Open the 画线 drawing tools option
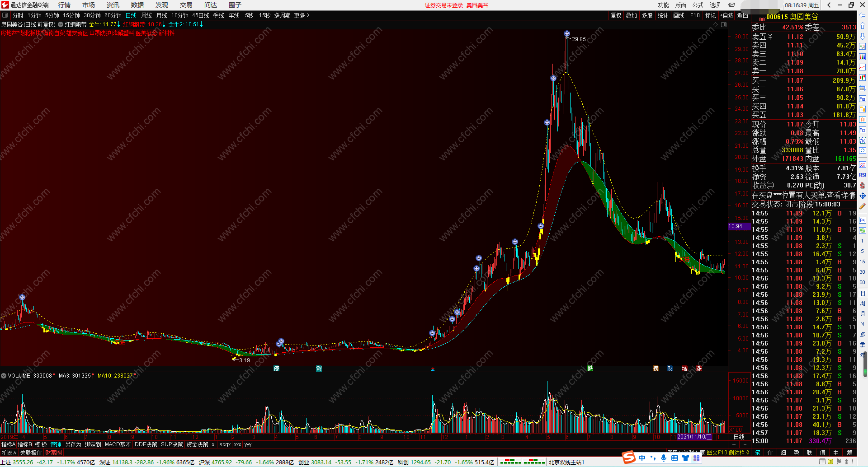 pyautogui.click(x=679, y=15)
